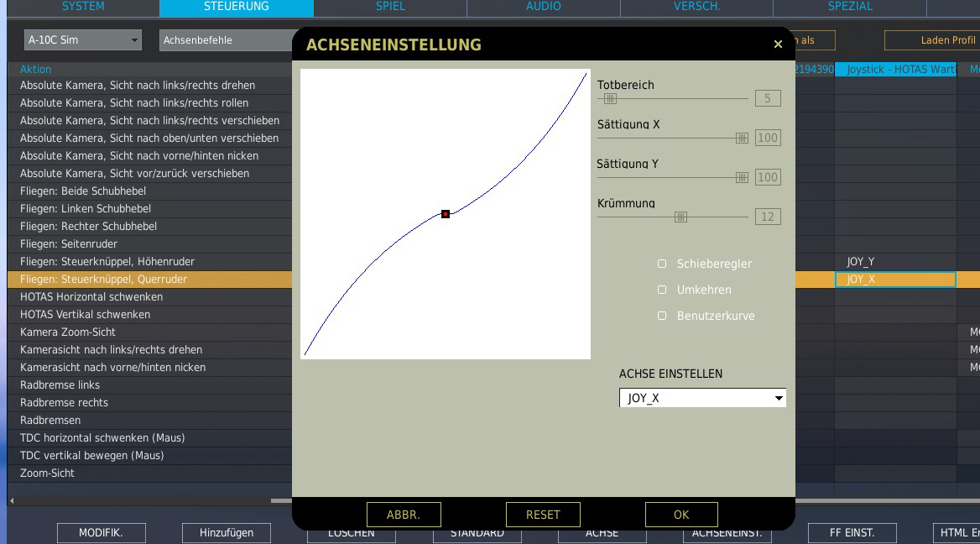Viewport: 980px width, 544px height.
Task: Enable the Benutzerkurve checkbox
Action: pyautogui.click(x=662, y=316)
